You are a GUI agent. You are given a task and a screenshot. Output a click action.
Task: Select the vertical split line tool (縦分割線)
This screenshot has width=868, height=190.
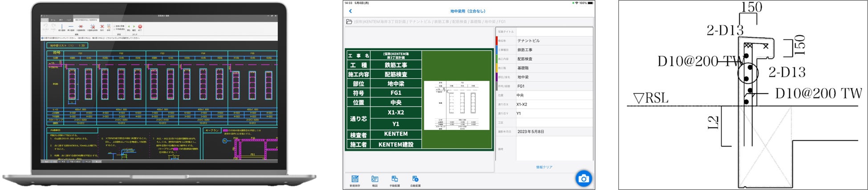click(62, 26)
